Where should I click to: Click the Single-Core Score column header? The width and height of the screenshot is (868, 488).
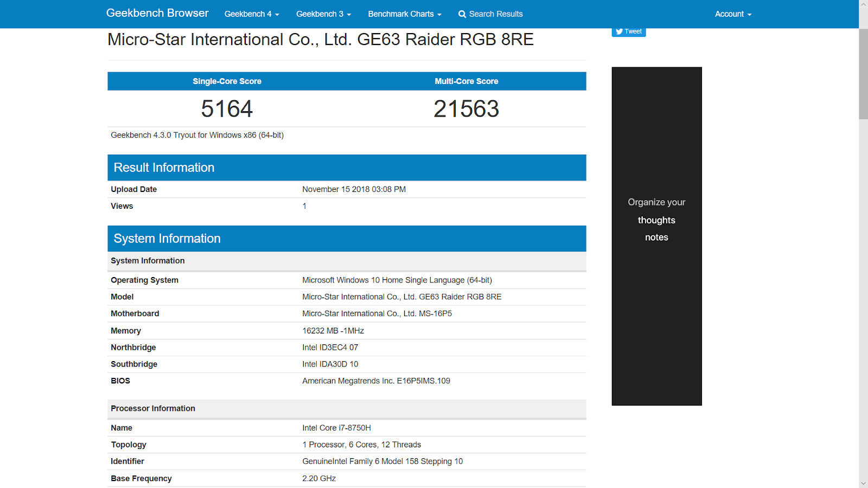227,81
